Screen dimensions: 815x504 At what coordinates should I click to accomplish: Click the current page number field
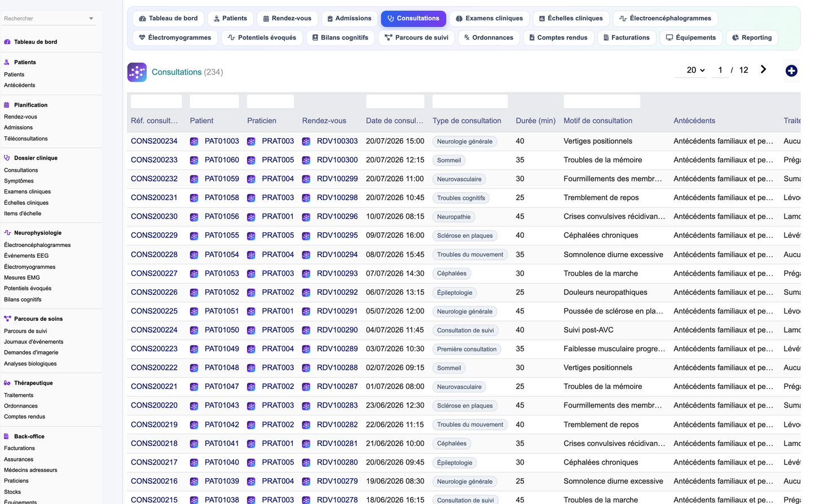(x=720, y=70)
